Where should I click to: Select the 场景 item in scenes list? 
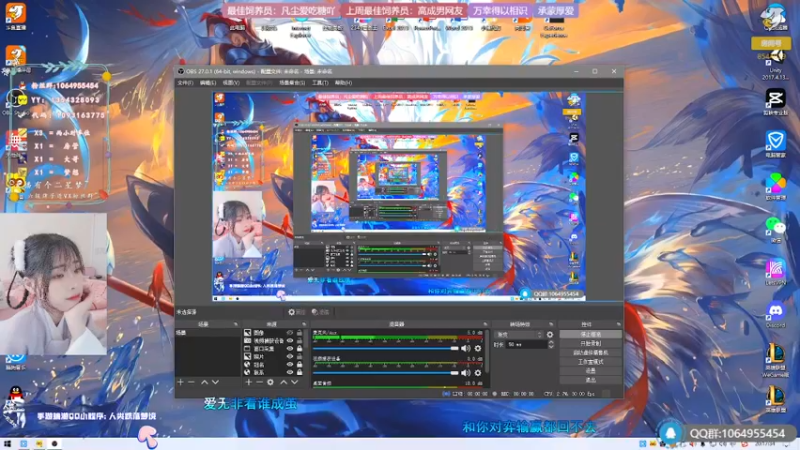(208, 333)
